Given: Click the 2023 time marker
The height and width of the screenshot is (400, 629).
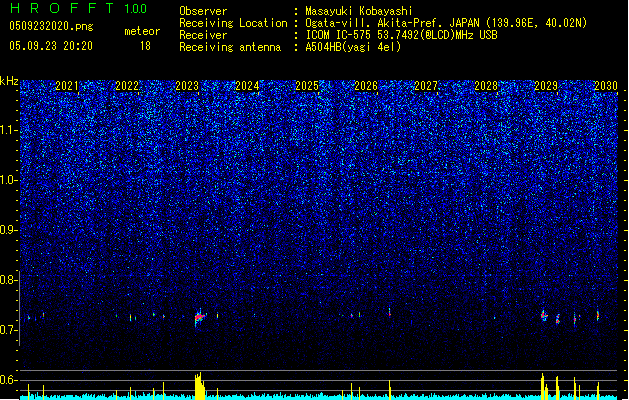Looking at the screenshot, I should 187,86.
